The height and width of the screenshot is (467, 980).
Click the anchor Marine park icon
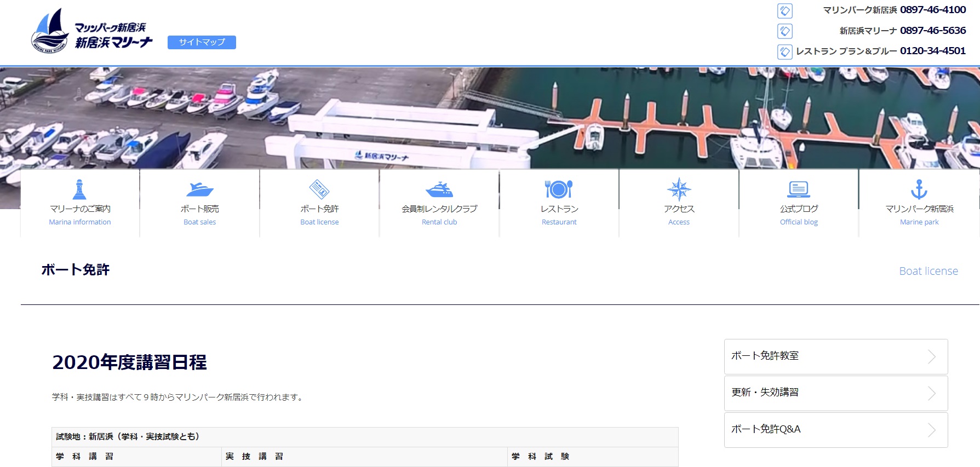[x=919, y=189]
